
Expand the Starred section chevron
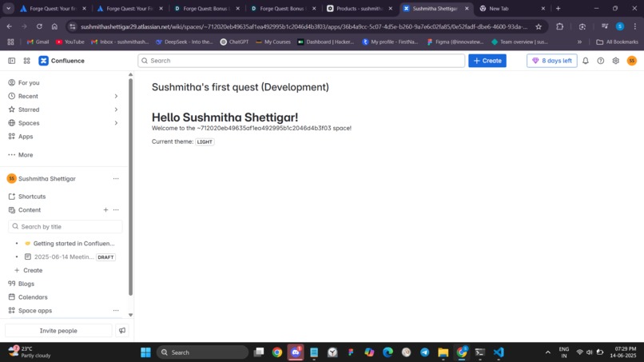[116, 109]
